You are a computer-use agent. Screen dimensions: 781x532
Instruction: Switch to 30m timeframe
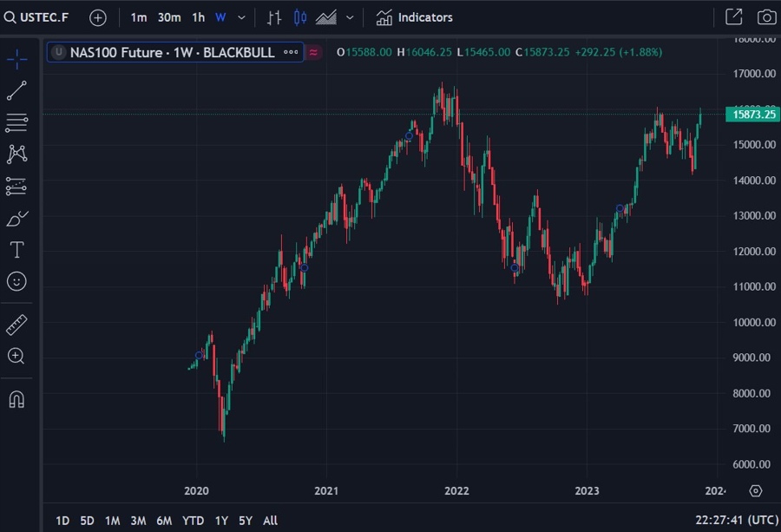tap(169, 17)
